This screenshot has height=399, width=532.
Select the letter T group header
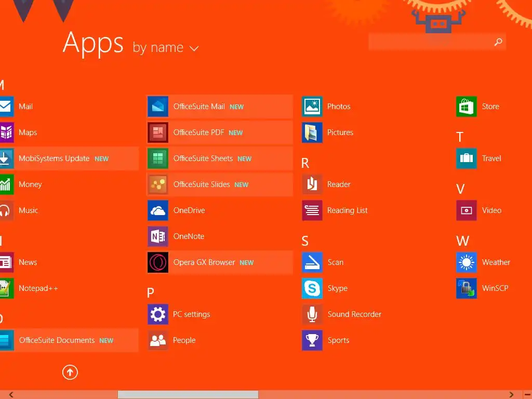[x=460, y=137]
